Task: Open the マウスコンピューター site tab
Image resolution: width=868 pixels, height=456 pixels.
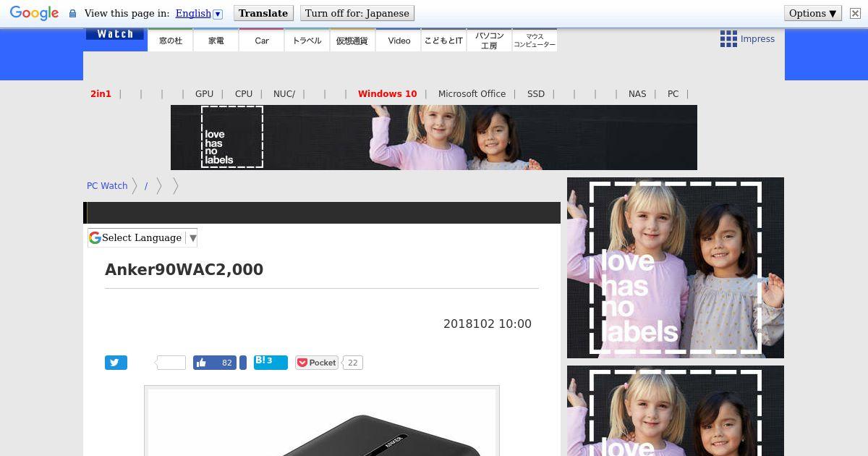Action: click(535, 41)
